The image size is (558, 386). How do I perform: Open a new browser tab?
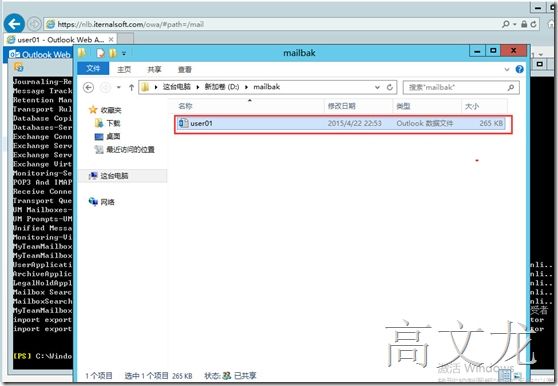(125, 39)
